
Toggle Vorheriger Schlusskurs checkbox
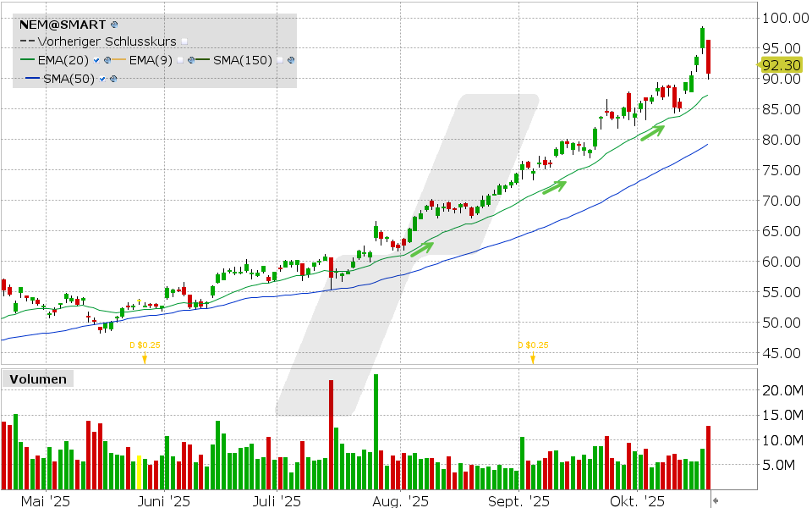[x=184, y=41]
